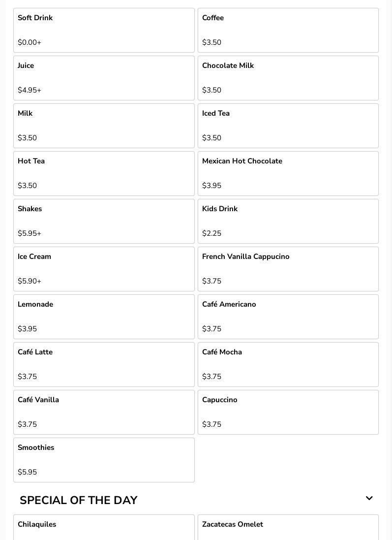Choose Mexican Hot Chocolate
Screen dimensions: 392x540
click(288, 173)
